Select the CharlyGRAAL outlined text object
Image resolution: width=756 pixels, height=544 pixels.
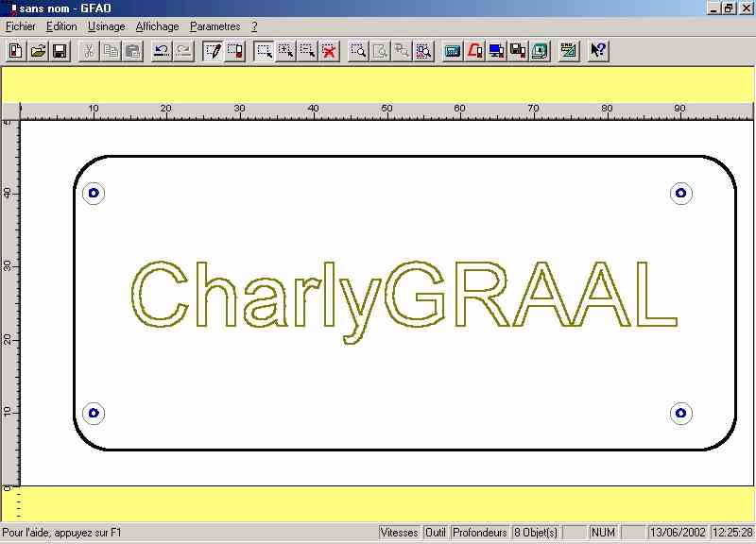(x=404, y=301)
